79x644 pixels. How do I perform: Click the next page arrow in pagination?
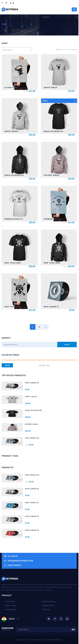[46, 327]
